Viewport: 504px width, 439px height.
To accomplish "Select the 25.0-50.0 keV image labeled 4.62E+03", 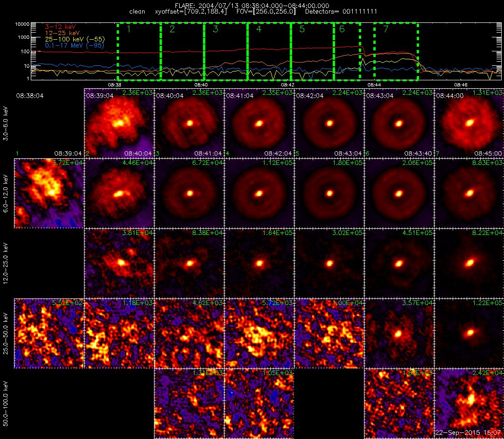I will pos(189,333).
